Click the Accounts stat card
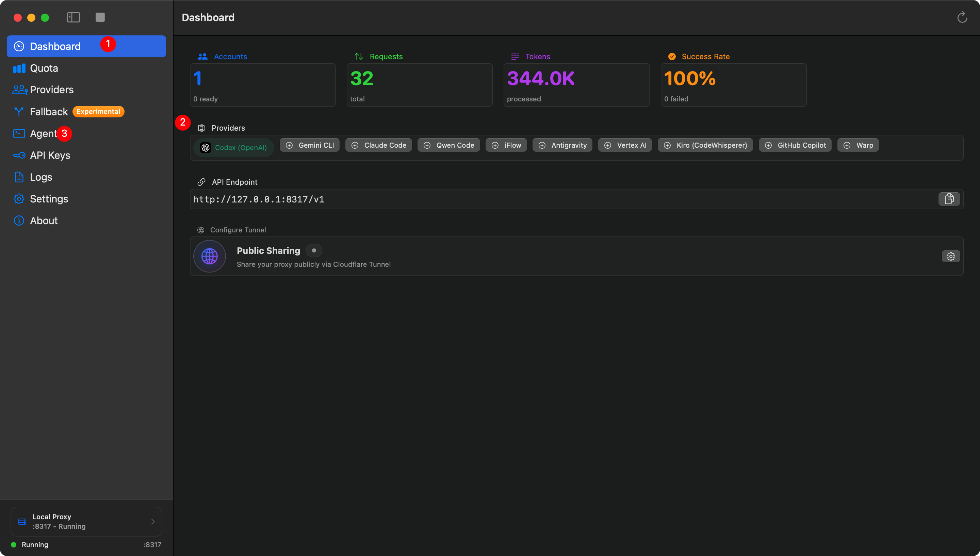The height and width of the screenshot is (556, 980). click(x=263, y=85)
